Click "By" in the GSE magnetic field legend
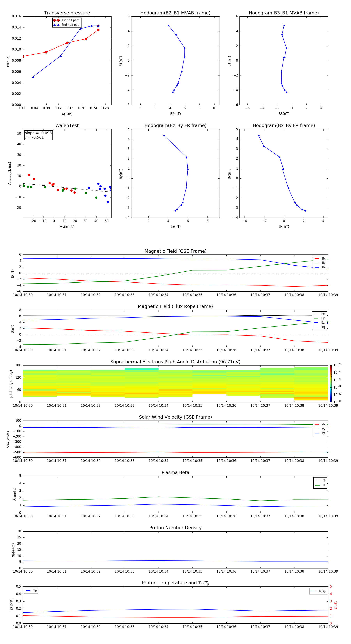The height and width of the screenshot is (644, 351). tap(324, 263)
